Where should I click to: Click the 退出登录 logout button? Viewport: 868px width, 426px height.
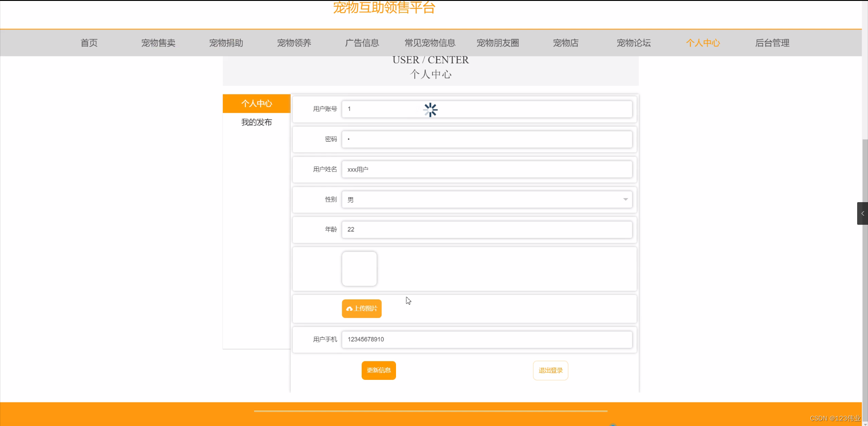[550, 370]
